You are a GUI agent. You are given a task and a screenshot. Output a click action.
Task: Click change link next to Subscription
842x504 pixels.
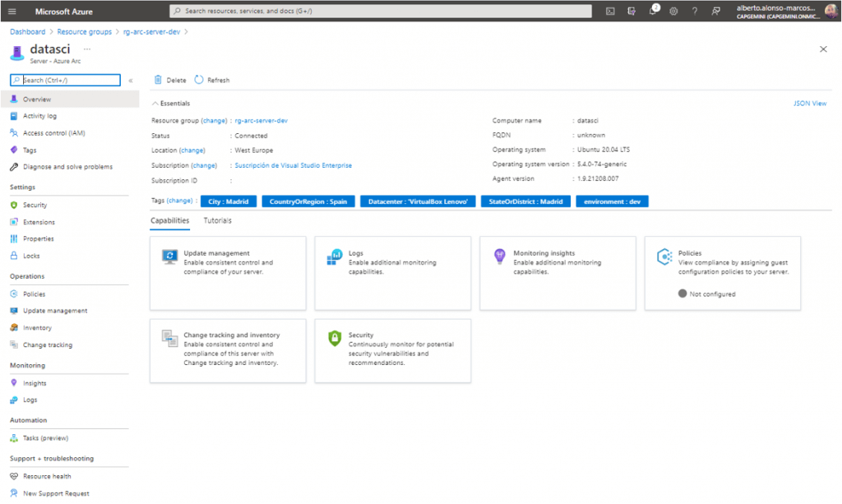click(x=204, y=165)
